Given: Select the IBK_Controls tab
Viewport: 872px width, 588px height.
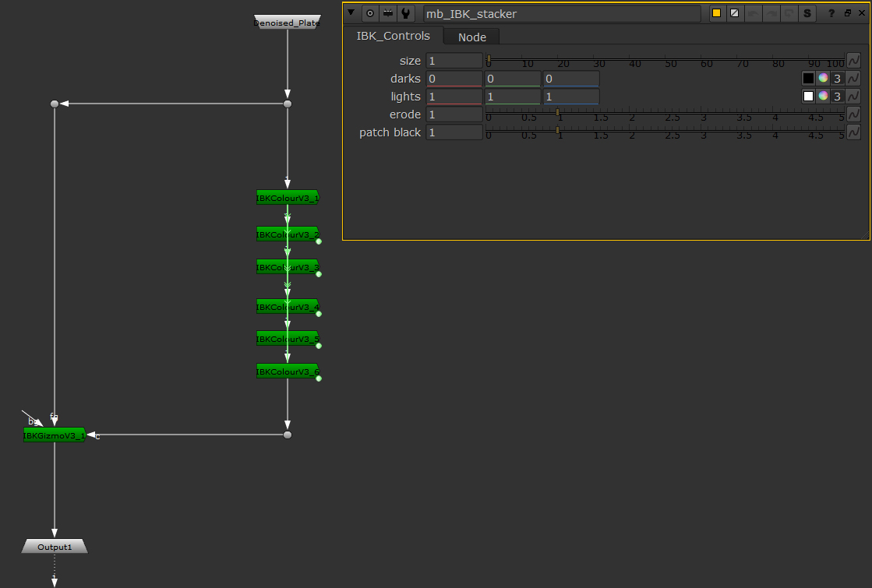Looking at the screenshot, I should pos(393,35).
